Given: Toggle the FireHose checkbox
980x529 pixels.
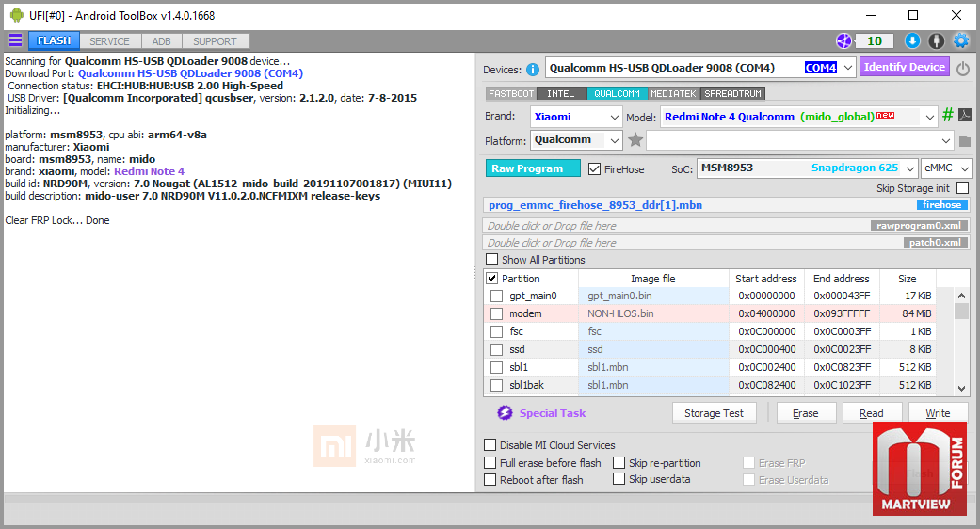Looking at the screenshot, I should point(594,168).
